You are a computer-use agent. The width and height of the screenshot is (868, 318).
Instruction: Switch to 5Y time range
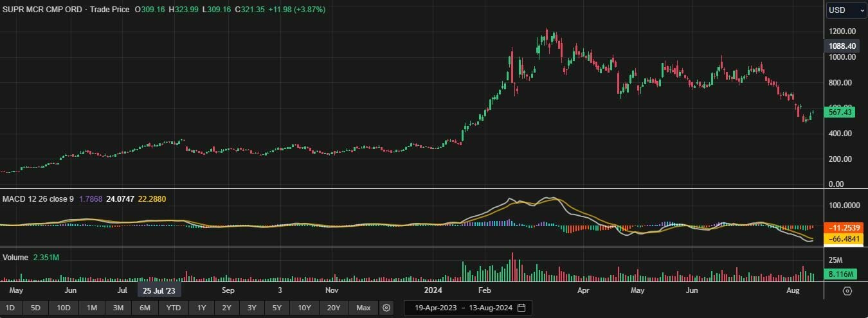point(276,308)
